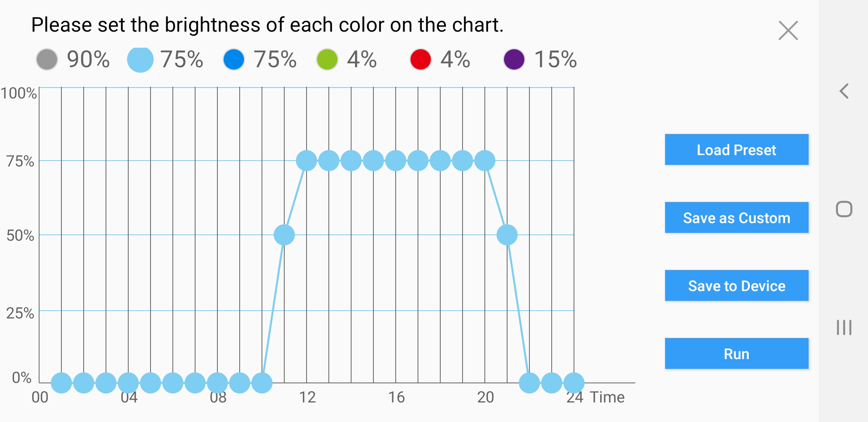The image size is (868, 422).
Task: Run the lighting schedule
Action: [x=737, y=354]
